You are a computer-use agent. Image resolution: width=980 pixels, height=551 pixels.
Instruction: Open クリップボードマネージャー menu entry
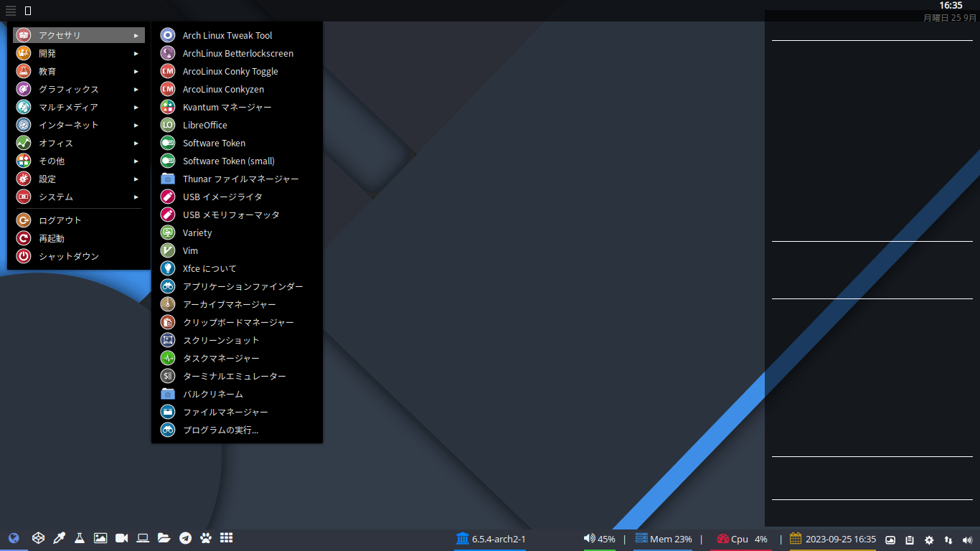(x=237, y=322)
